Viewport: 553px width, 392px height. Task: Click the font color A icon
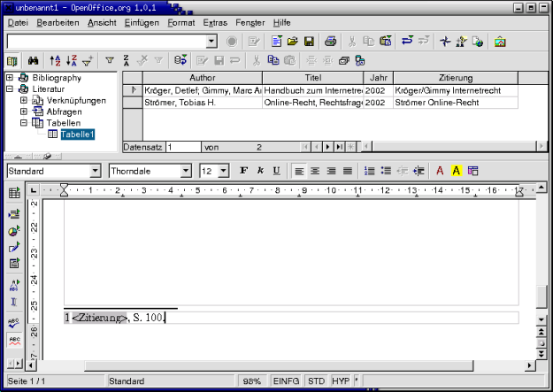pos(440,171)
